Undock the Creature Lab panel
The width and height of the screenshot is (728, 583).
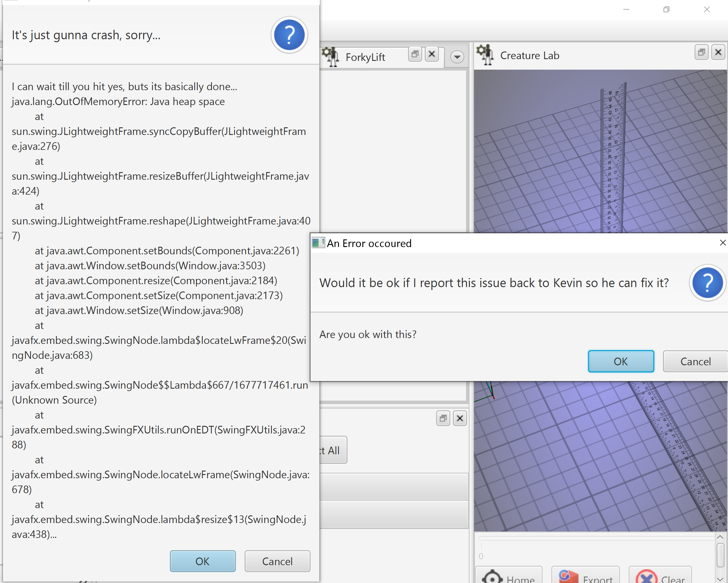click(701, 52)
